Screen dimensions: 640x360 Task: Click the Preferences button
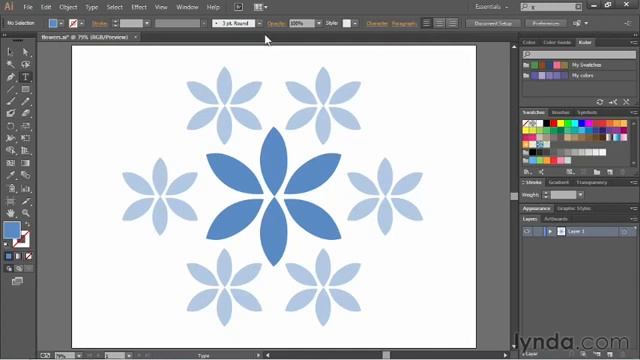coord(546,23)
